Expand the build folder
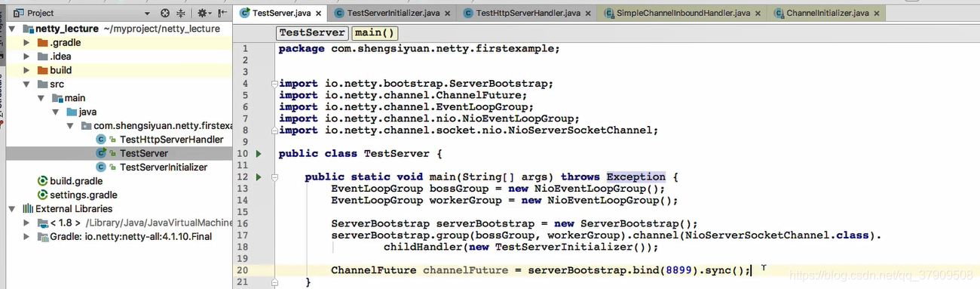This screenshot has height=289, width=980. (x=27, y=70)
